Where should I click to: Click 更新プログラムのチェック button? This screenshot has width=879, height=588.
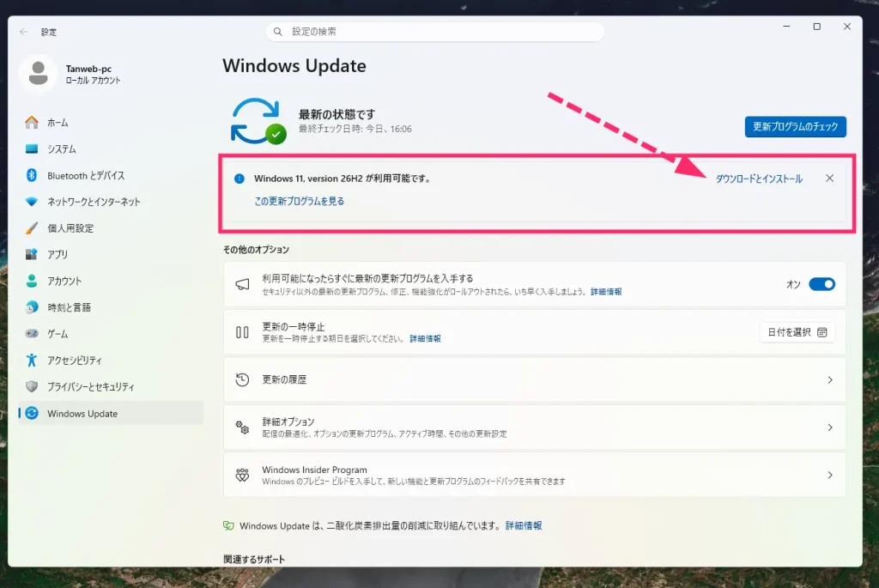[795, 127]
